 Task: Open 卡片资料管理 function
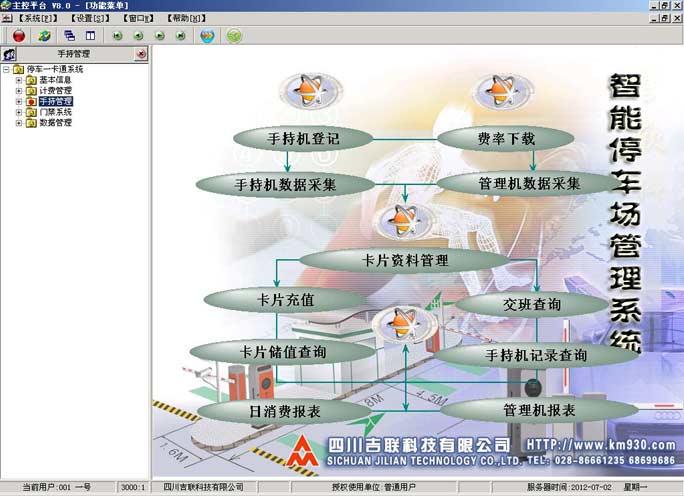(377, 261)
